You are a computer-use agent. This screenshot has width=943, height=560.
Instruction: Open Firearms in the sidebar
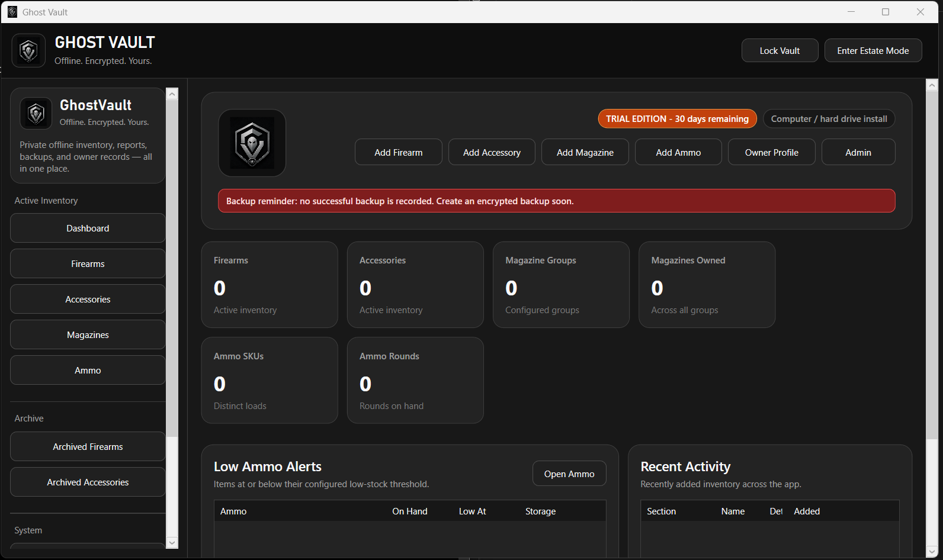click(88, 263)
